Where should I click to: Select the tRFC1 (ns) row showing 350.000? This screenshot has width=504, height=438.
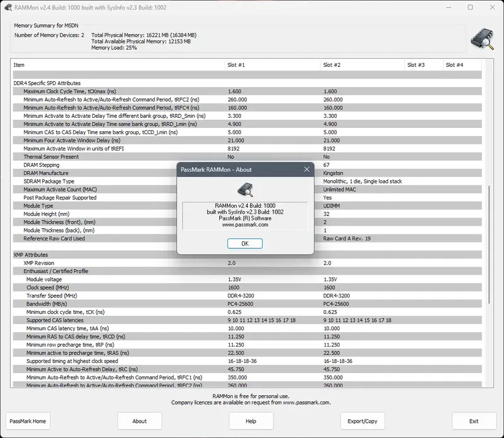pyautogui.click(x=247, y=377)
